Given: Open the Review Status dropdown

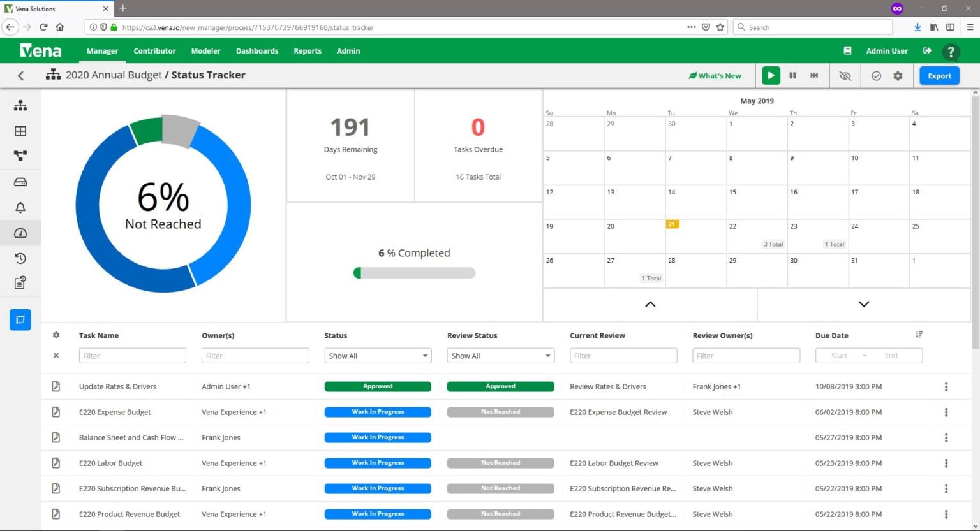Looking at the screenshot, I should coord(500,355).
